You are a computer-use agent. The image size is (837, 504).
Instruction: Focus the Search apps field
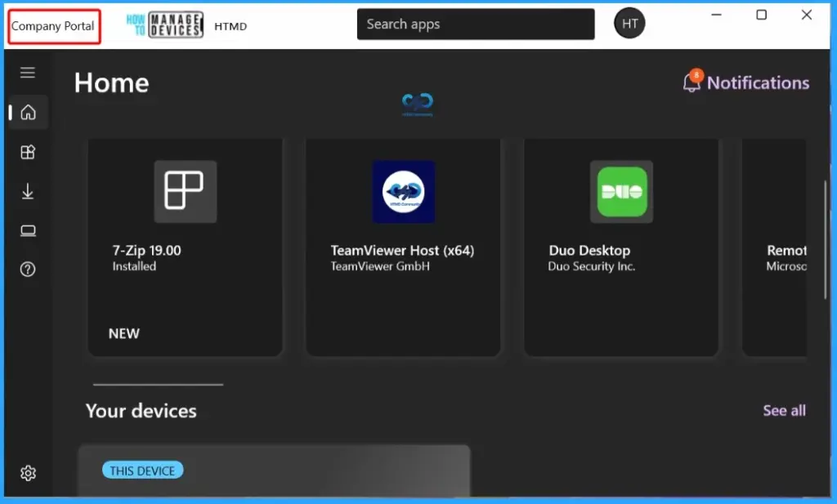click(476, 24)
